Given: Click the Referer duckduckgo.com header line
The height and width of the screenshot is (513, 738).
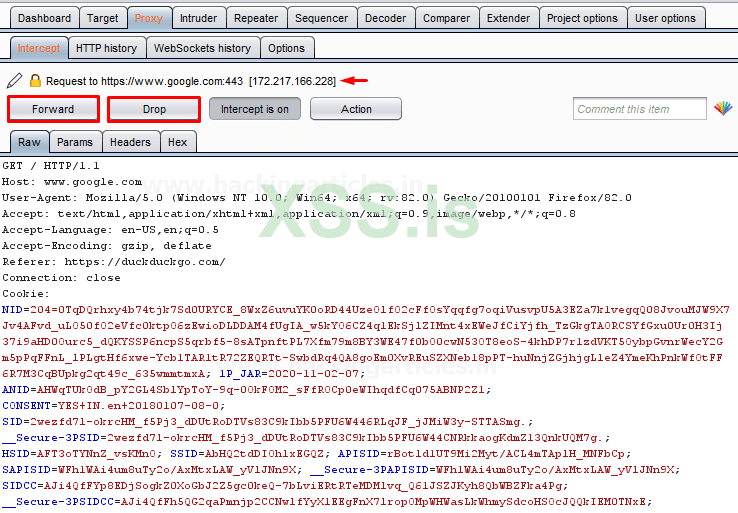Looking at the screenshot, I should click(x=114, y=262).
